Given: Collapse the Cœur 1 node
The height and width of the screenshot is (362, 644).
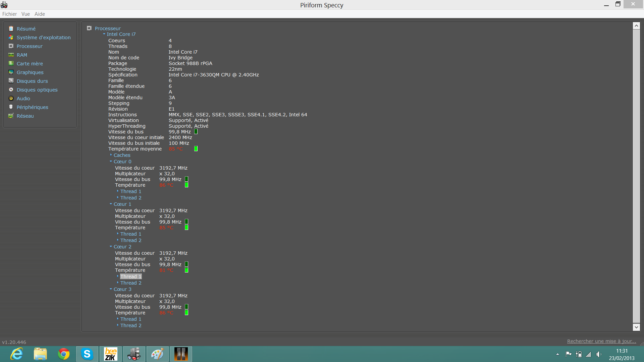Looking at the screenshot, I should 111,204.
